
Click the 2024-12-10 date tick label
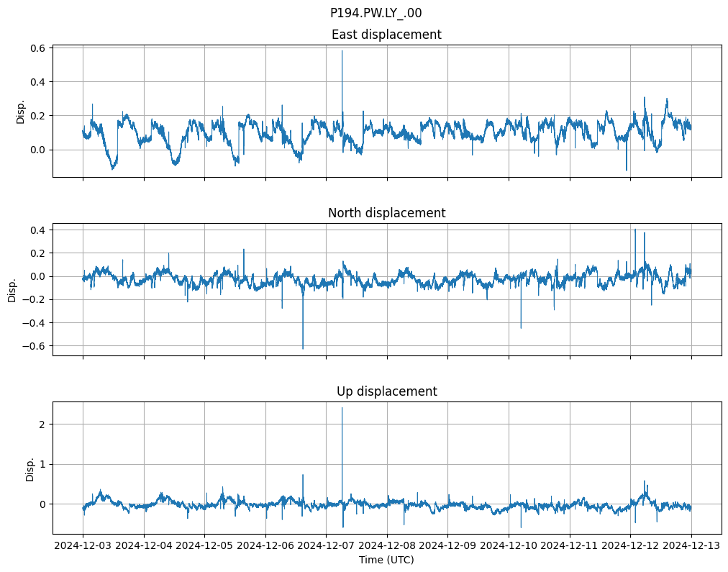pyautogui.click(x=509, y=545)
